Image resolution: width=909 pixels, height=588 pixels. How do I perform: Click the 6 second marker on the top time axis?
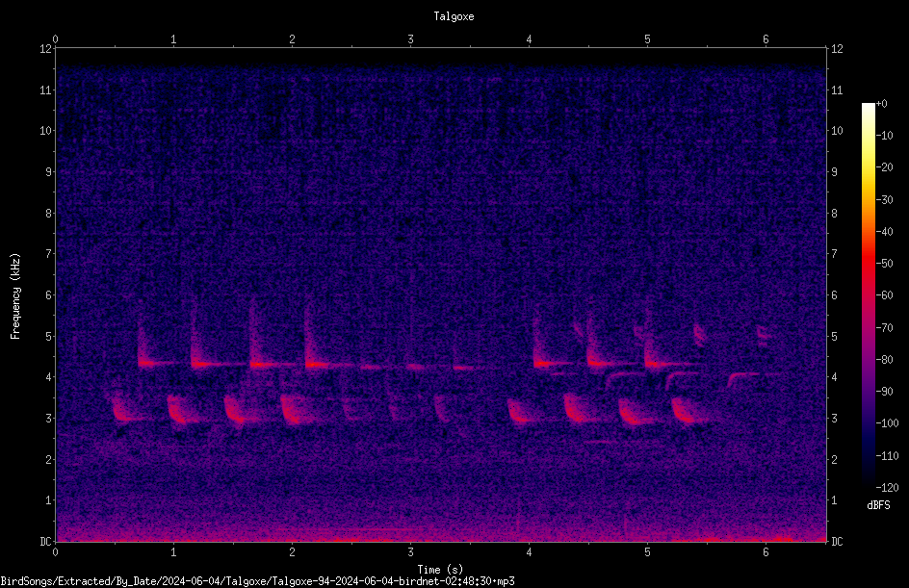coord(766,39)
